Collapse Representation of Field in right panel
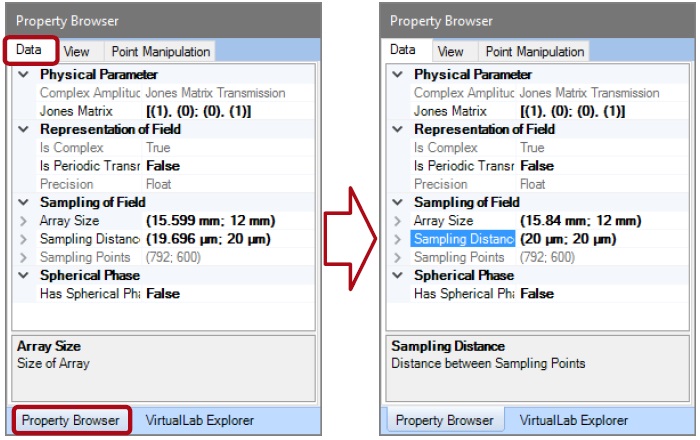The height and width of the screenshot is (440, 700). click(x=398, y=129)
